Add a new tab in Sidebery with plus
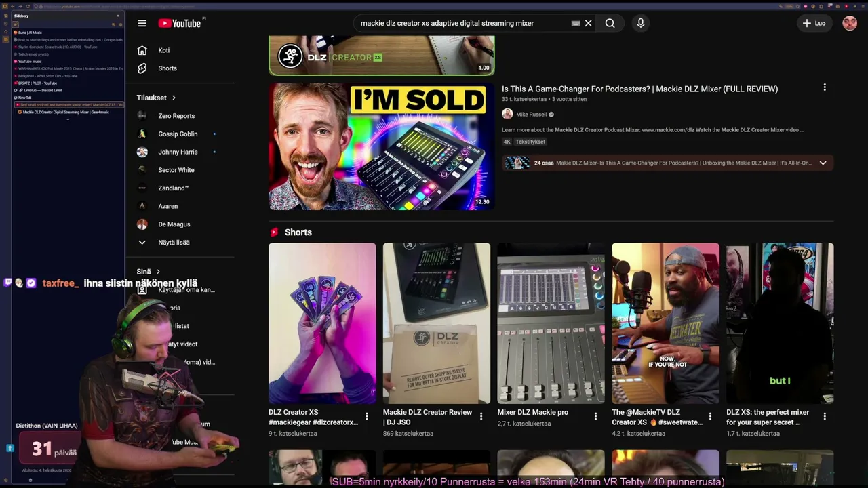The height and width of the screenshot is (488, 868). click(x=68, y=119)
